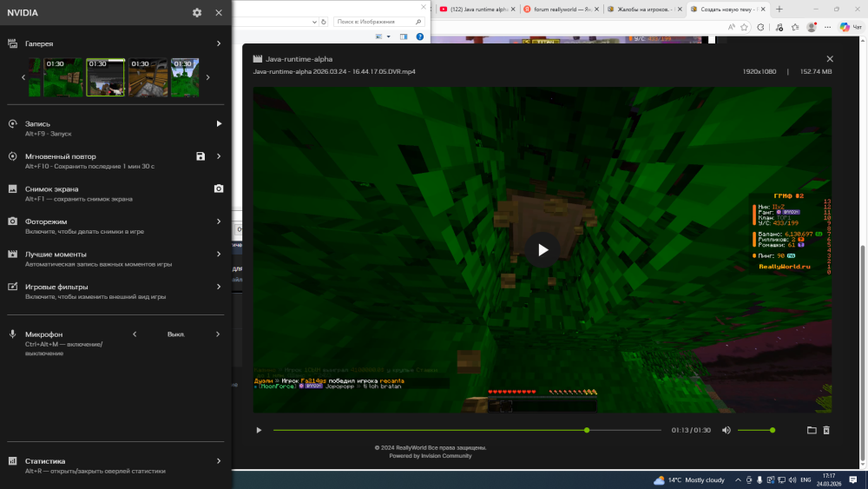Switch to the Жалобы на игроков tab
The image size is (868, 489).
click(642, 9)
